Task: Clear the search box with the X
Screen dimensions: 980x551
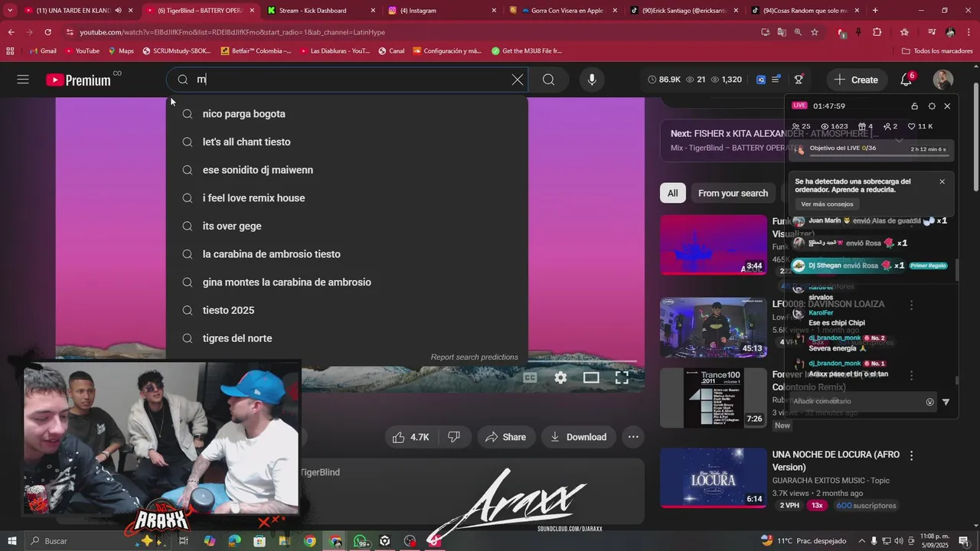Action: click(x=518, y=80)
